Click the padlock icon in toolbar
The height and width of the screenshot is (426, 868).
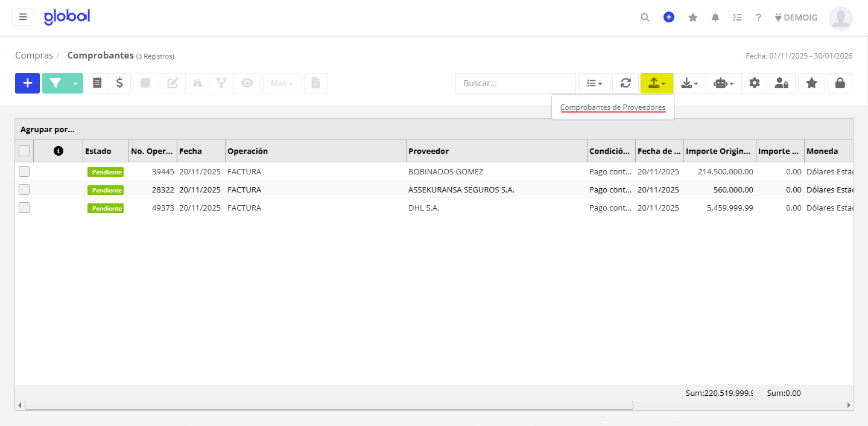(840, 83)
